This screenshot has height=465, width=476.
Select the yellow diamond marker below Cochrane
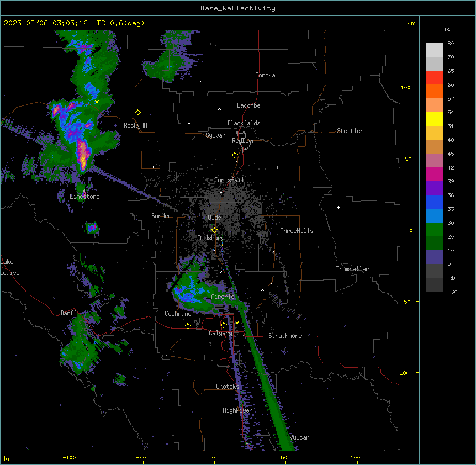point(188,326)
